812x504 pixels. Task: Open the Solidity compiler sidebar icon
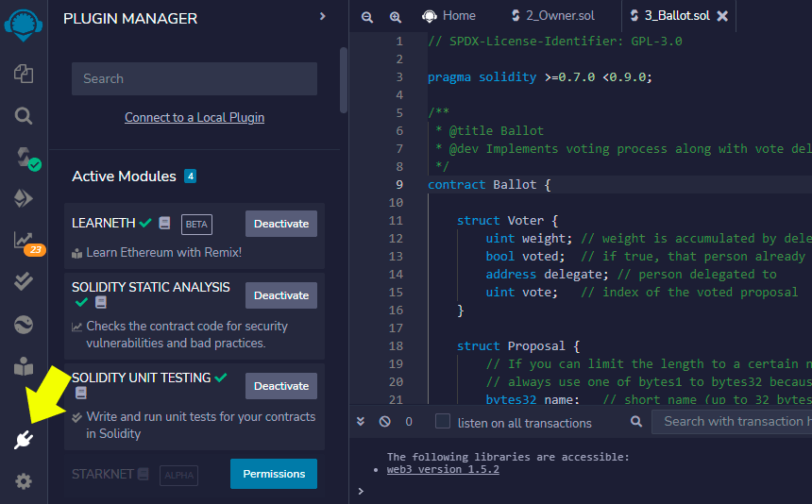pos(25,158)
